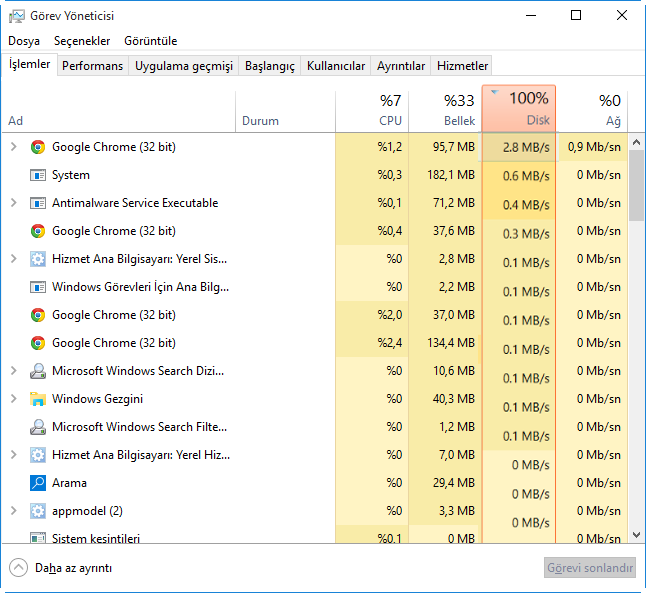Click the Daha az ayrıntı label

click(x=73, y=568)
